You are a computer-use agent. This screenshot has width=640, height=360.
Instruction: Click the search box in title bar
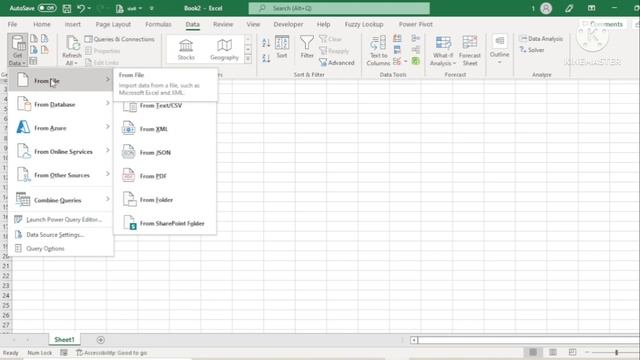point(339,8)
